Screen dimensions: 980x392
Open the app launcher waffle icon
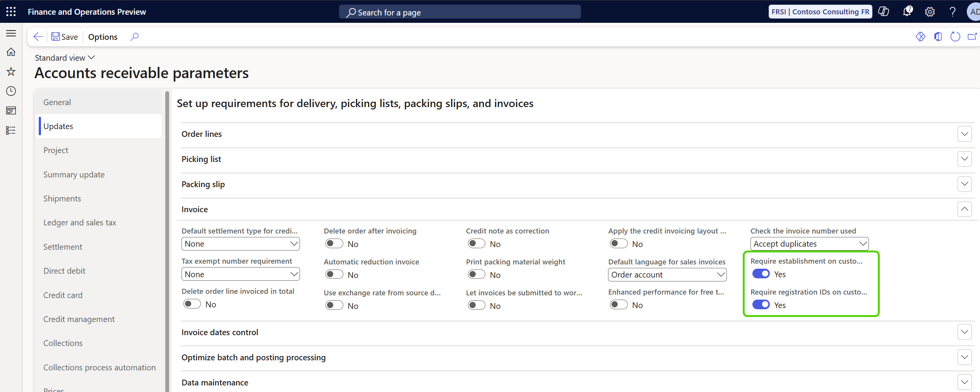click(x=11, y=12)
